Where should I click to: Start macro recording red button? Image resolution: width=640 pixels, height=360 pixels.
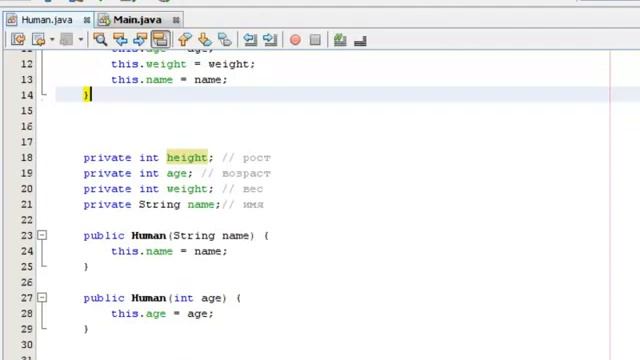295,40
